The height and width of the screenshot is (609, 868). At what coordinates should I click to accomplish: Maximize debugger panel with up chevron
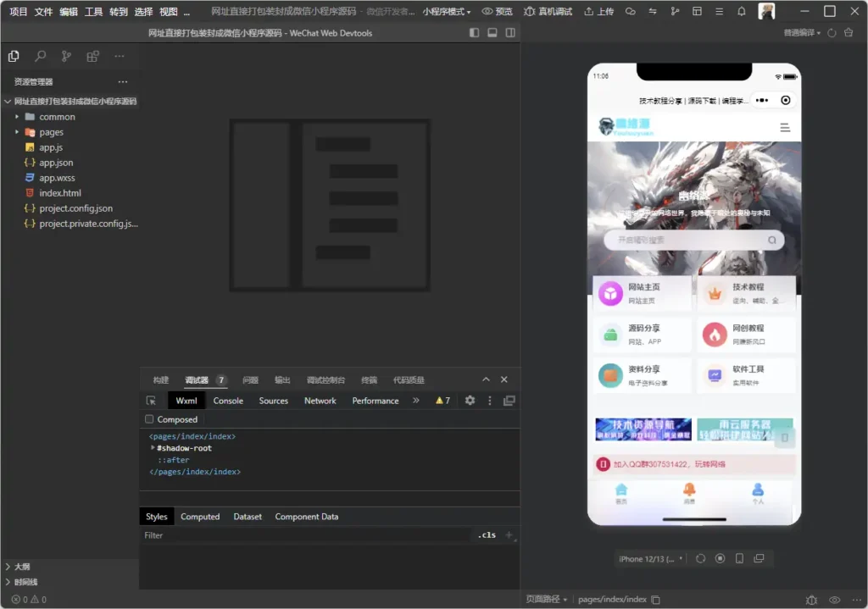point(486,379)
